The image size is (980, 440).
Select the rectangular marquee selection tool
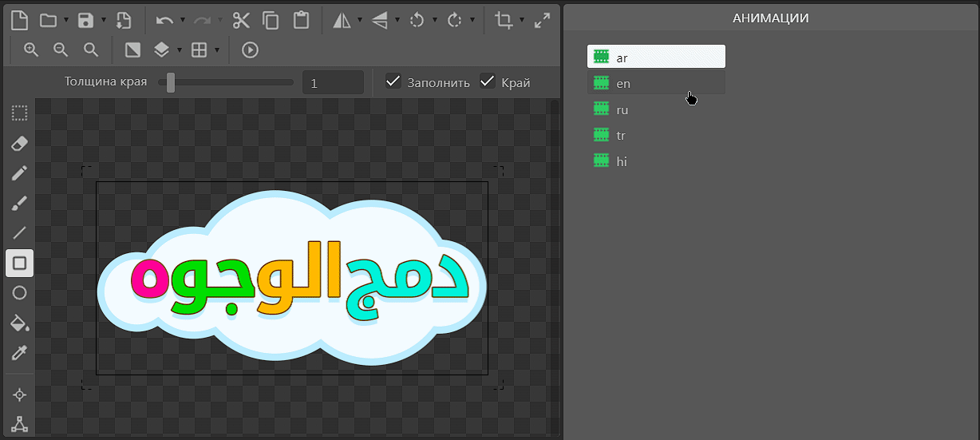point(20,113)
